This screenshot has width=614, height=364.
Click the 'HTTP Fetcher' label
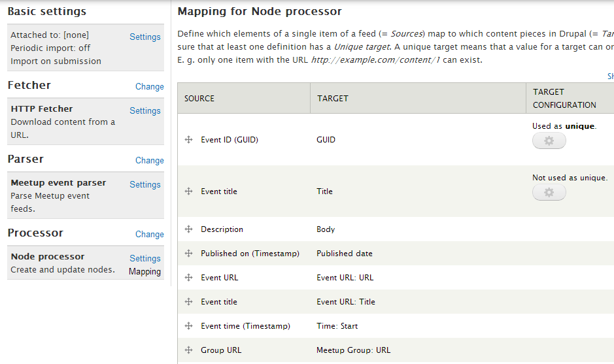click(42, 109)
